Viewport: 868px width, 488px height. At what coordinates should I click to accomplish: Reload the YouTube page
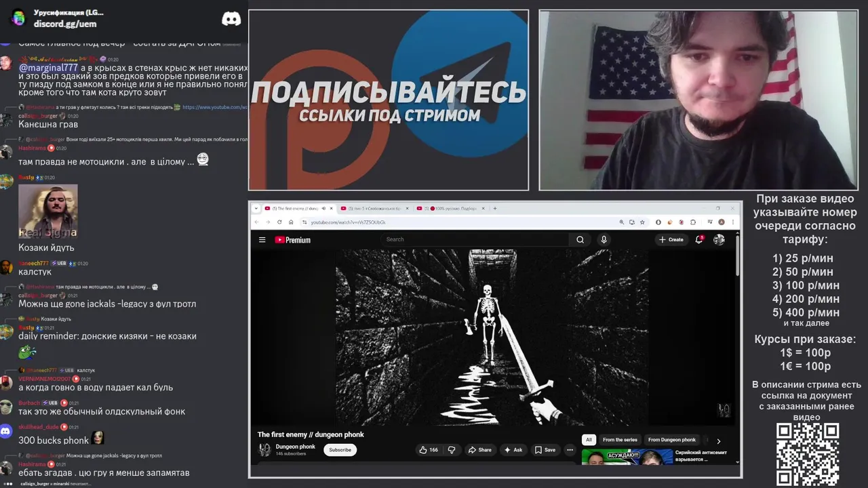pos(279,222)
